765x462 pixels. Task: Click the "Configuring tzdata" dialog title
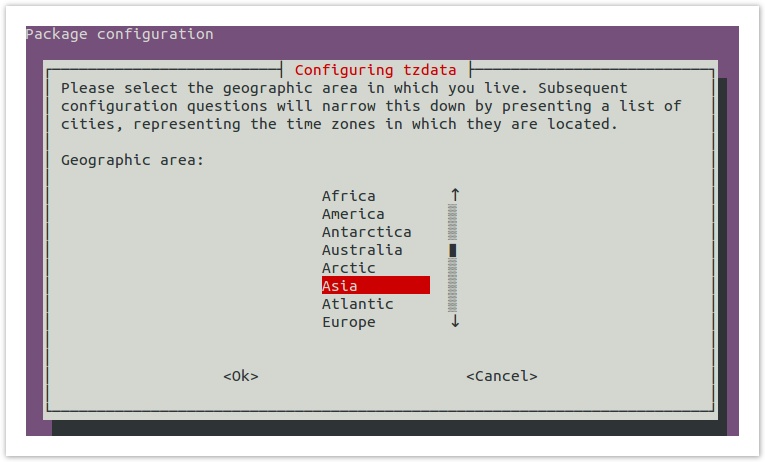click(376, 70)
